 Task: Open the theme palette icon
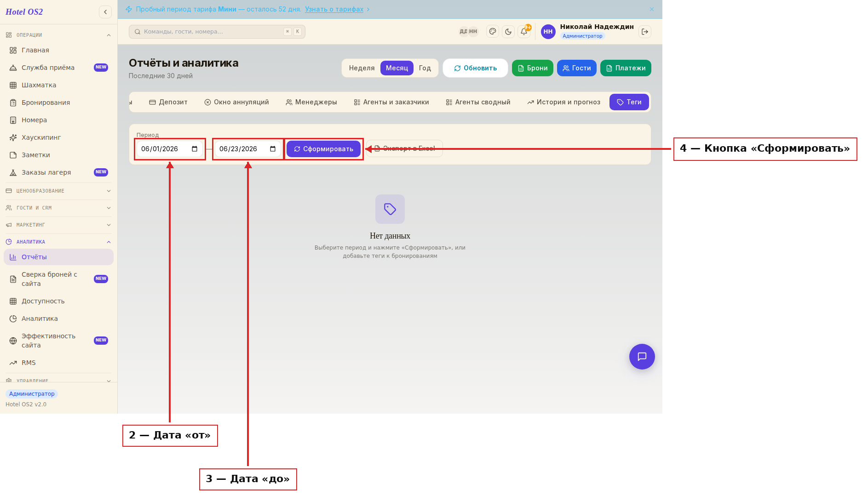pos(493,32)
